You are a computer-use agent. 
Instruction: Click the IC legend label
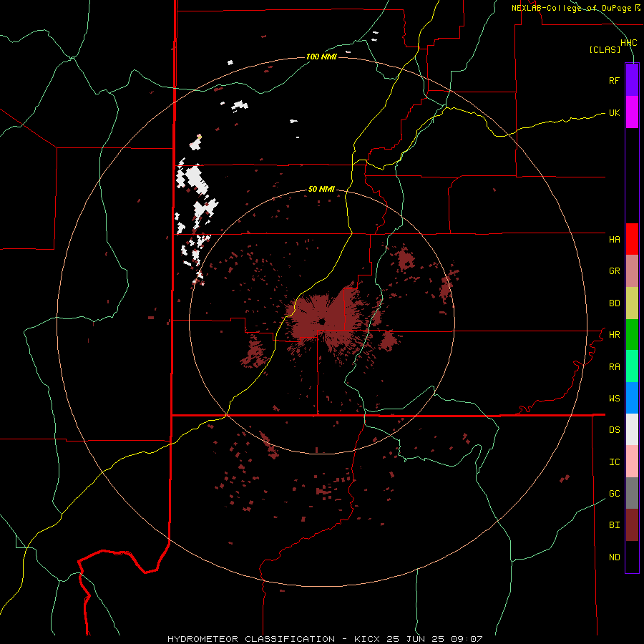tap(614, 462)
